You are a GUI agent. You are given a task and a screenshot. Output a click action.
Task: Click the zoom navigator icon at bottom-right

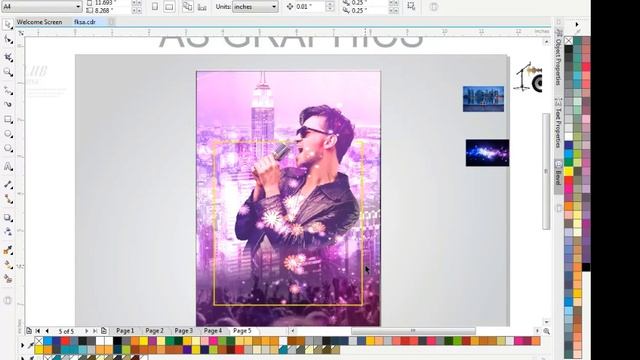coord(546,331)
